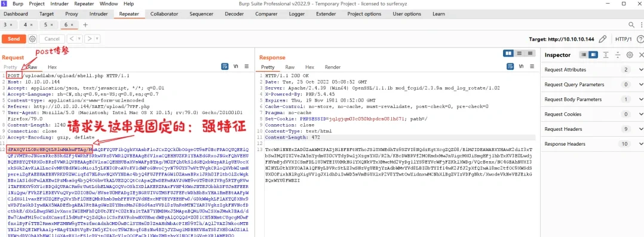Select combined tabbed layout
This screenshot has width=644, height=237.
point(530,53)
